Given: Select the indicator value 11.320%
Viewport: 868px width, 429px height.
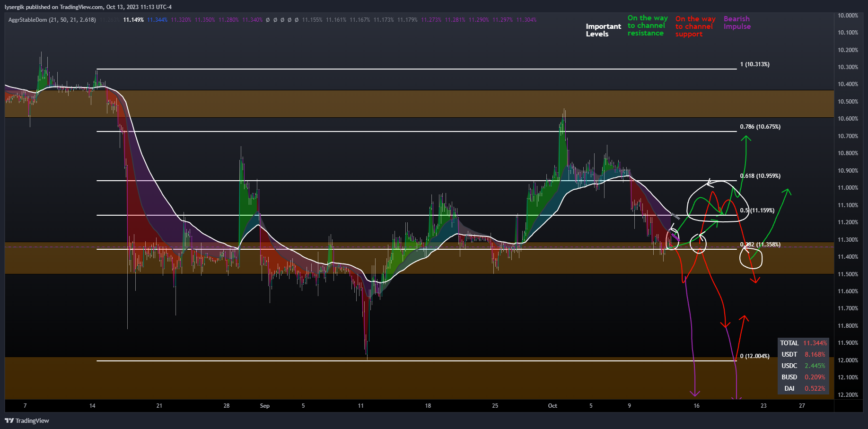Looking at the screenshot, I should tap(181, 20).
